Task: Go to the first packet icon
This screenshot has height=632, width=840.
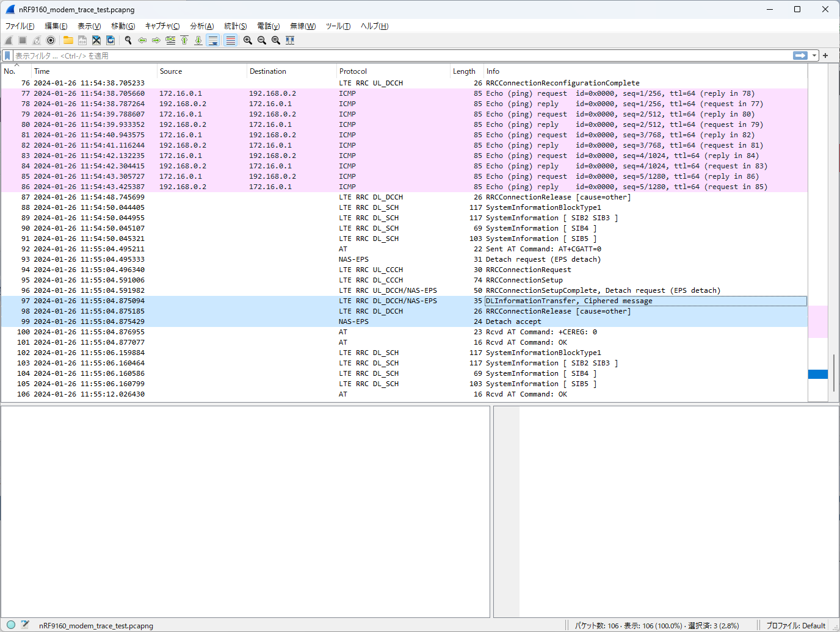Action: click(184, 40)
